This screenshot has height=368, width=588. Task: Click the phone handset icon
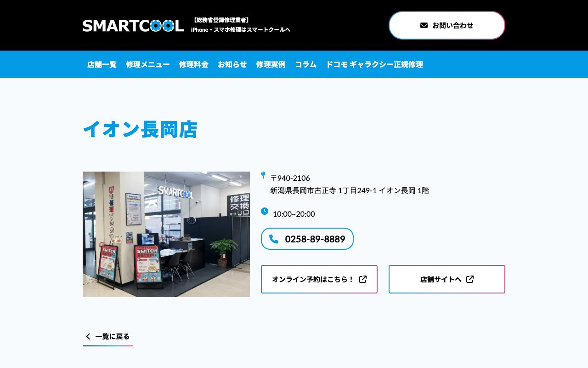point(274,239)
